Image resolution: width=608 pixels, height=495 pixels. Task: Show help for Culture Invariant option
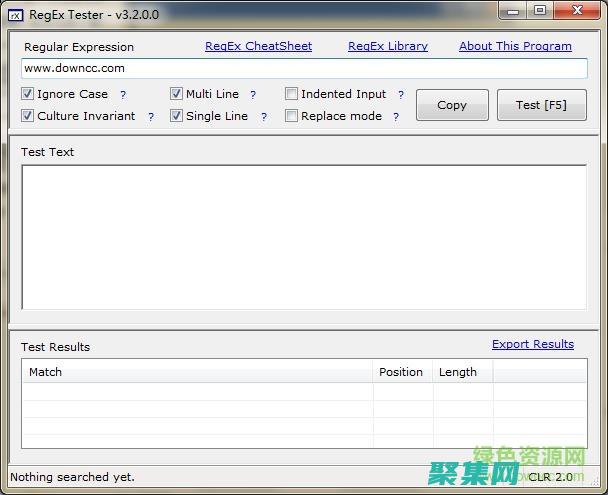click(x=151, y=117)
